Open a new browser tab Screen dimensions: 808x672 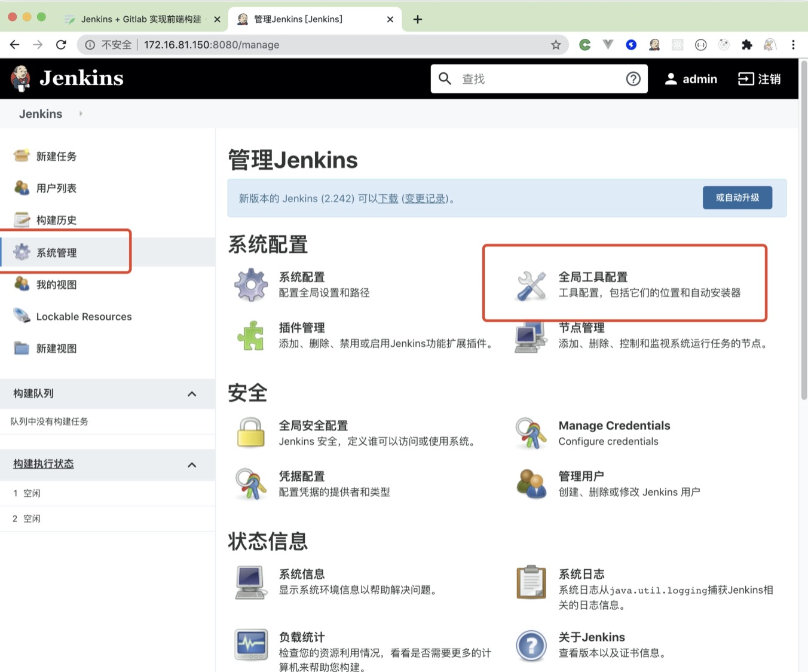(x=418, y=19)
